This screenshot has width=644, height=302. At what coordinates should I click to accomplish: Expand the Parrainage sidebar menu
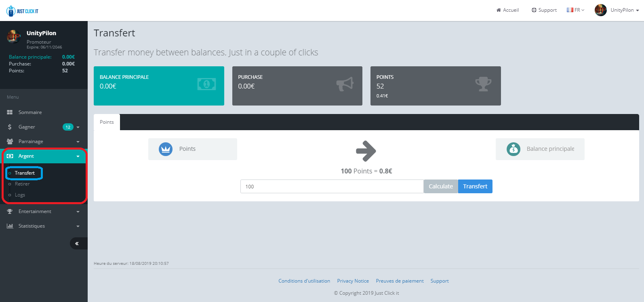tap(31, 141)
